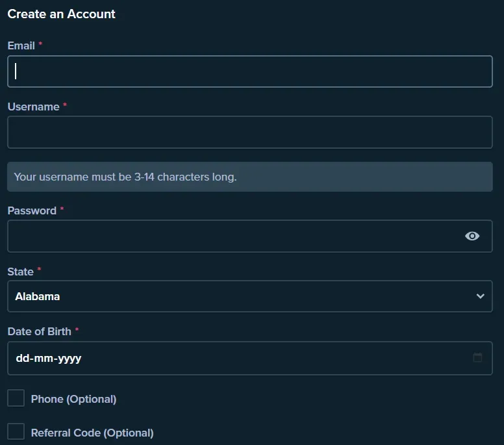Enable the Phone (Optional) checkbox
Screen dimensions: 504x445
(16, 398)
